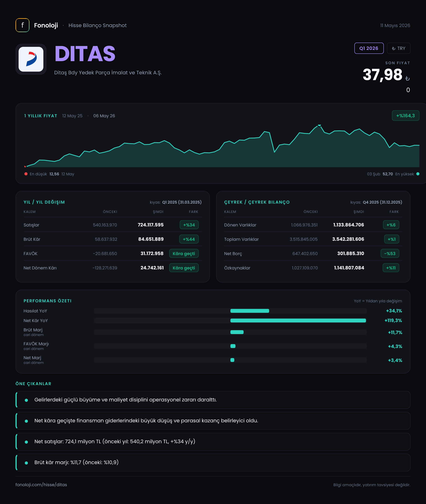Screen dimensions: 426x504
Task: Click the Net Kâr YoY progress bar
Action: point(230,321)
